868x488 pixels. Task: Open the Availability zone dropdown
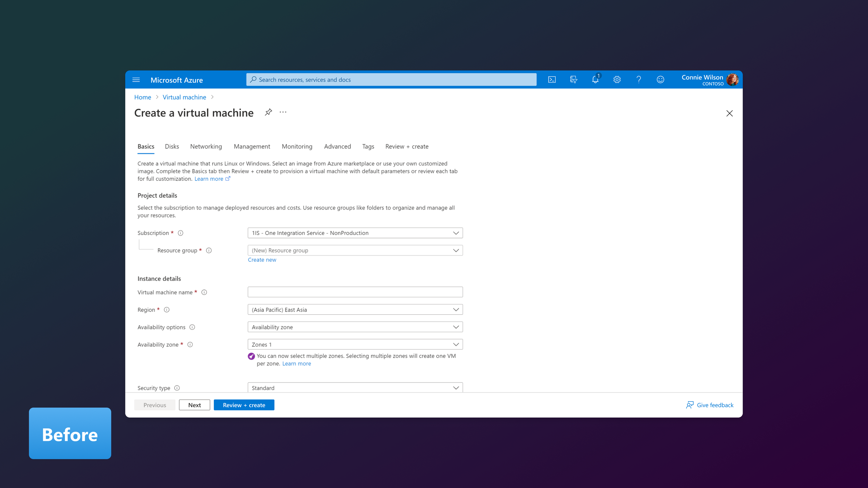tap(355, 344)
